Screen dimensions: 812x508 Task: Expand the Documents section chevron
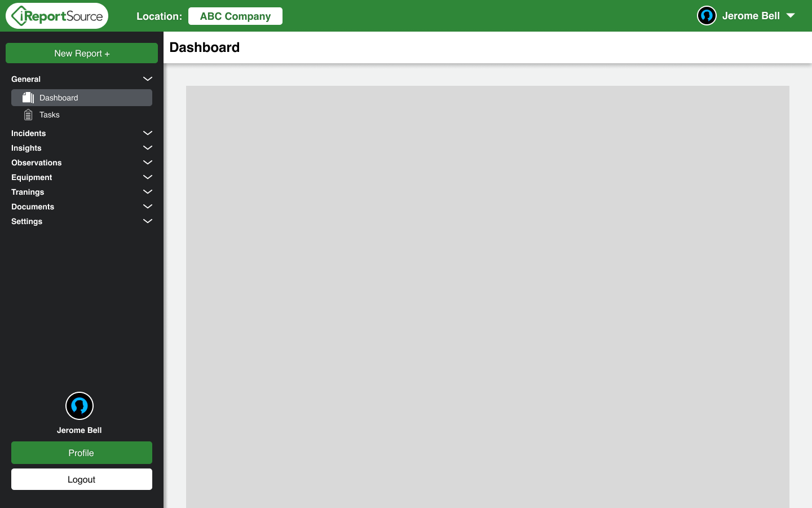pyautogui.click(x=148, y=207)
